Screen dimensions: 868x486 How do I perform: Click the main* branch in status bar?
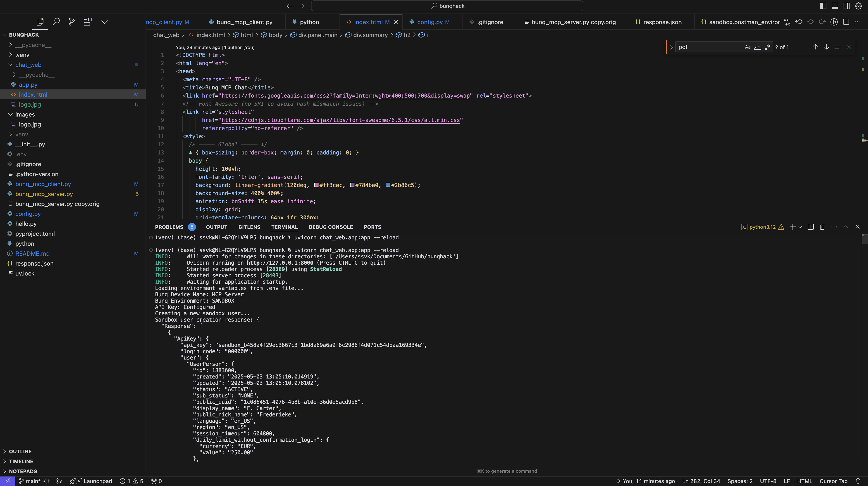[29, 481]
